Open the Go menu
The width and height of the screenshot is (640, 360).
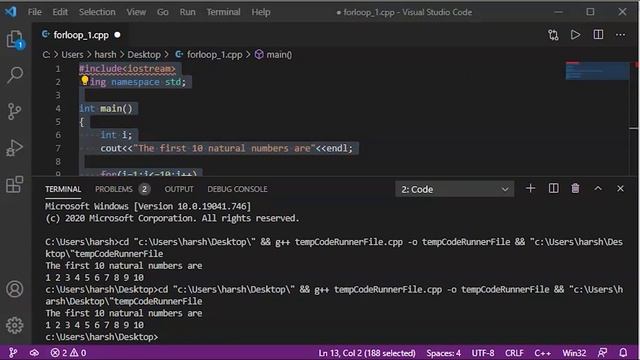[x=162, y=12]
